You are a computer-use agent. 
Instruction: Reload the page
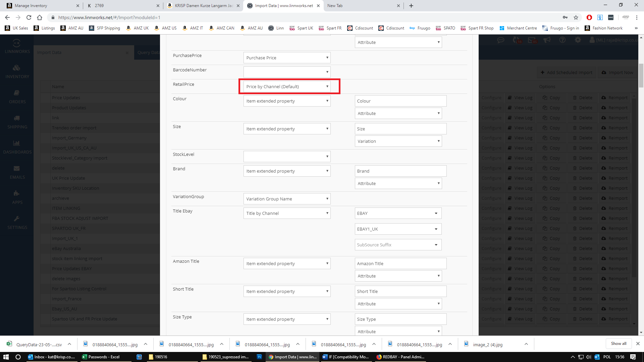[x=29, y=17]
